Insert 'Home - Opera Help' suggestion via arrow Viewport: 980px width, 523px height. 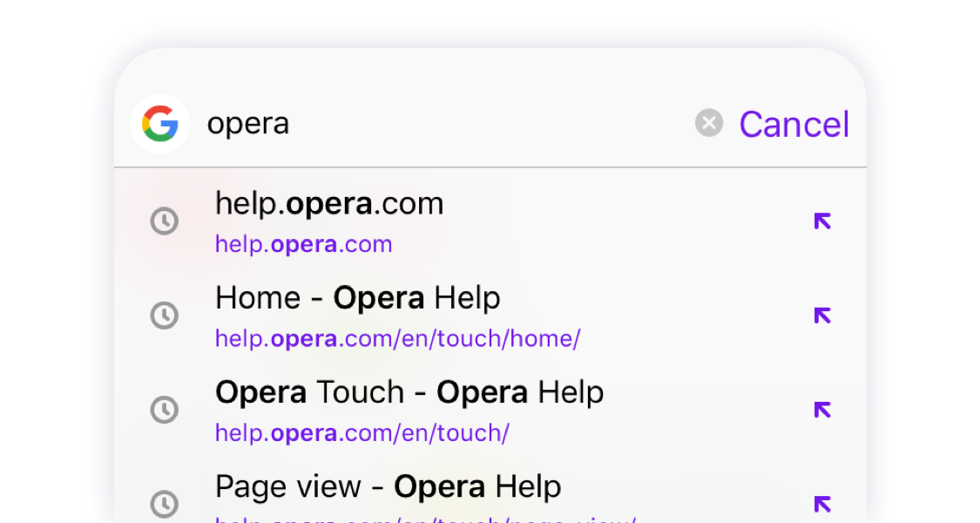[x=822, y=316]
